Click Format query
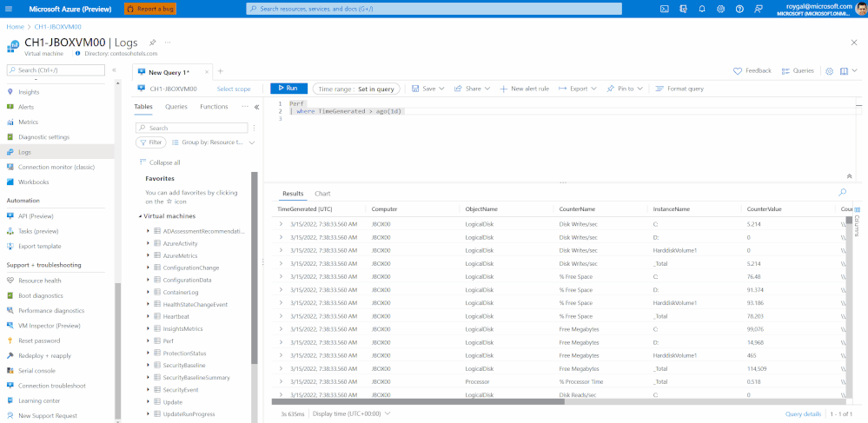868x423 pixels. coord(679,89)
